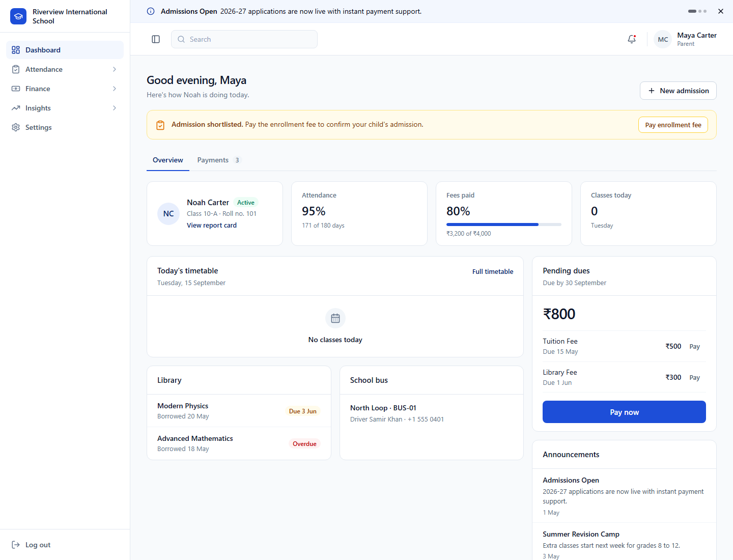This screenshot has width=733, height=560.
Task: Click the Insights trending-up icon
Action: [16, 108]
